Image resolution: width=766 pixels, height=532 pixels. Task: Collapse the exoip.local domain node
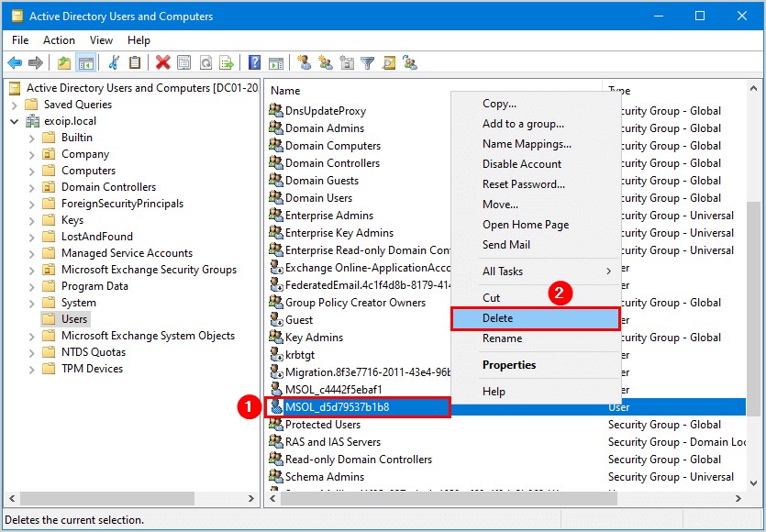[15, 121]
